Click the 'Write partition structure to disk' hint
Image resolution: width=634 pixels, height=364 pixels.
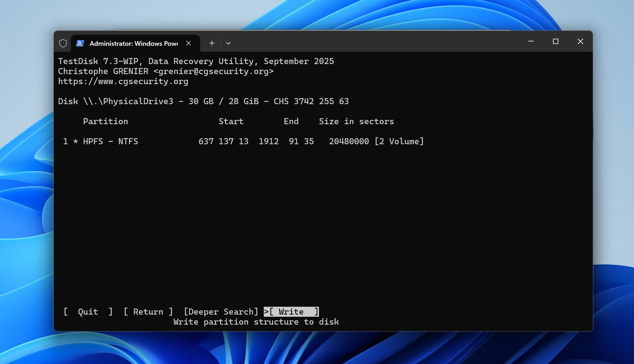pyautogui.click(x=256, y=322)
